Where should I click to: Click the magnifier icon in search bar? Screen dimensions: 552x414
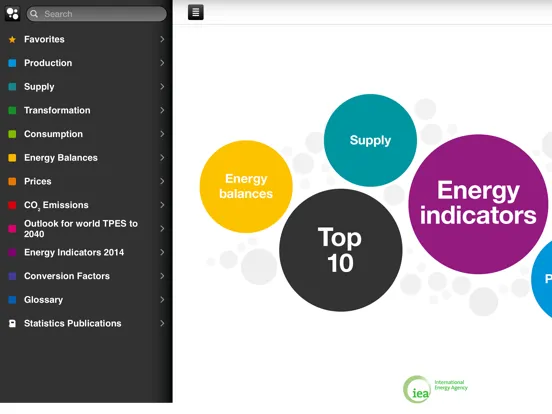click(x=34, y=14)
